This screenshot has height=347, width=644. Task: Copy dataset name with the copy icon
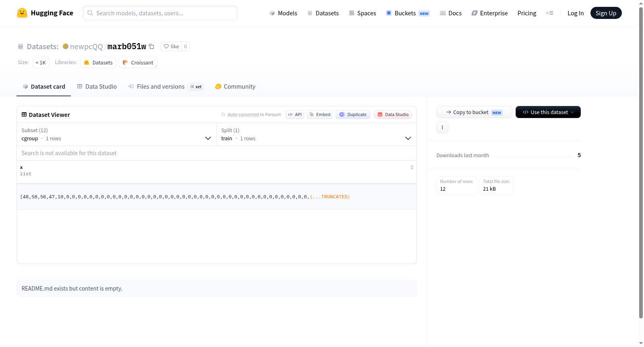(151, 46)
